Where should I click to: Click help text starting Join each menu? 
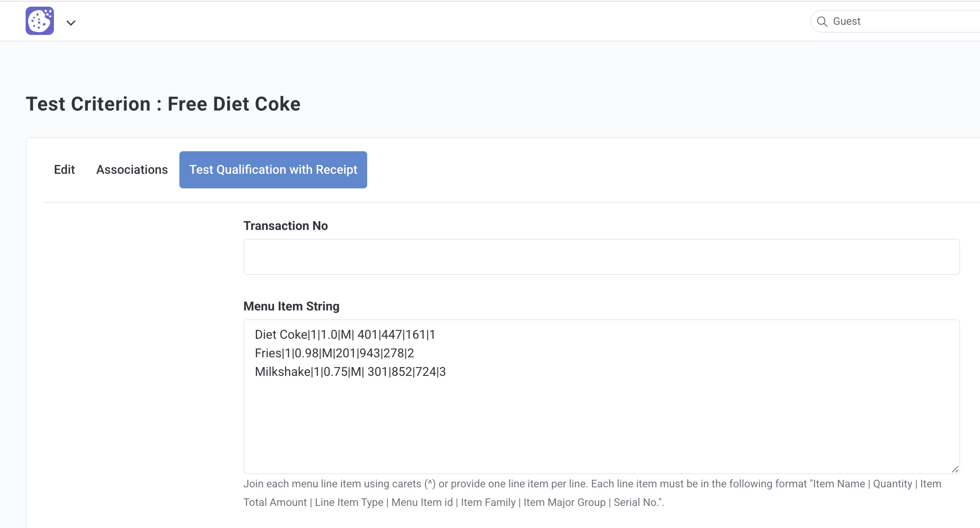click(592, 484)
